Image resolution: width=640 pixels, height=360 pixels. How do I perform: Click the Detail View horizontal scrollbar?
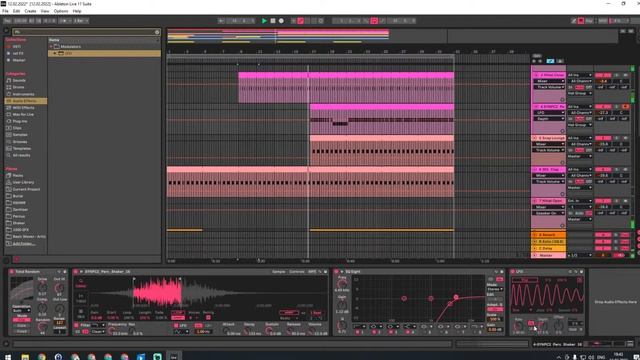click(x=233, y=344)
